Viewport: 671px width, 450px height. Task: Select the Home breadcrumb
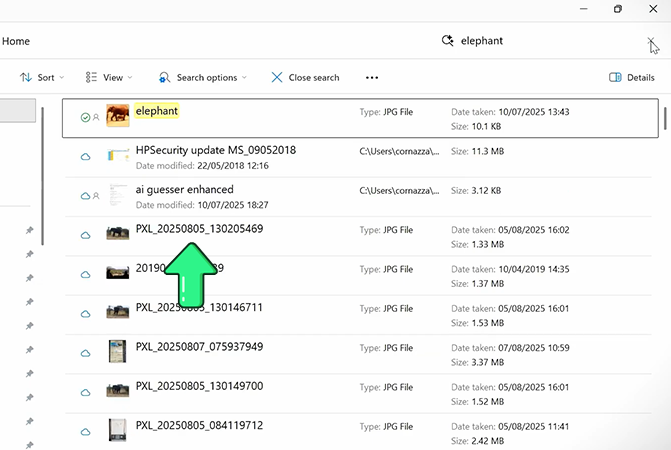[x=16, y=41]
